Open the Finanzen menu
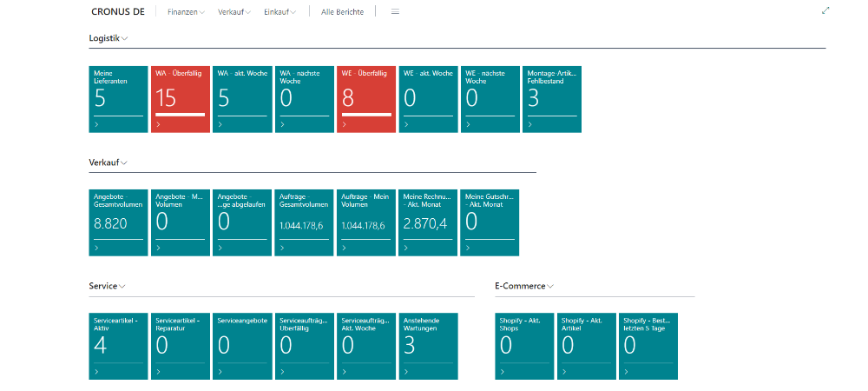This screenshot has width=868, height=391. pyautogui.click(x=186, y=11)
